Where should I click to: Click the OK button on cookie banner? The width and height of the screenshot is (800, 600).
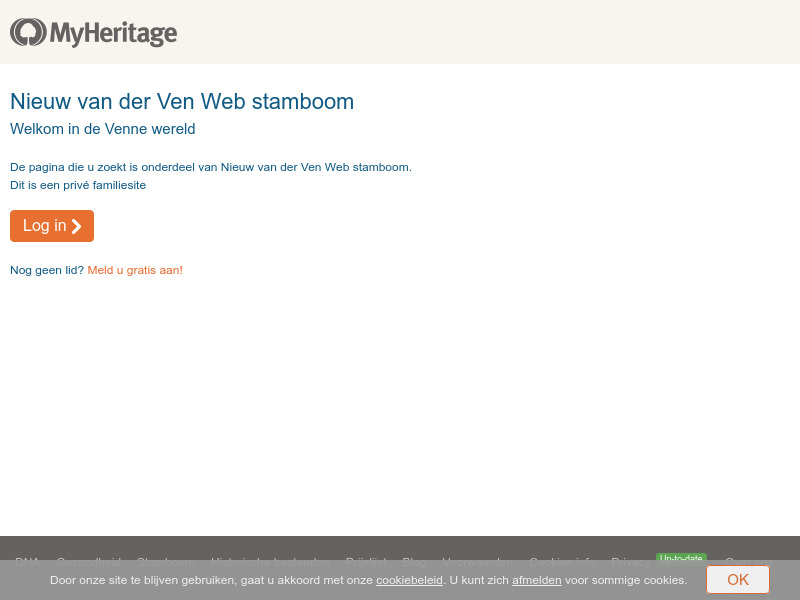(x=738, y=580)
